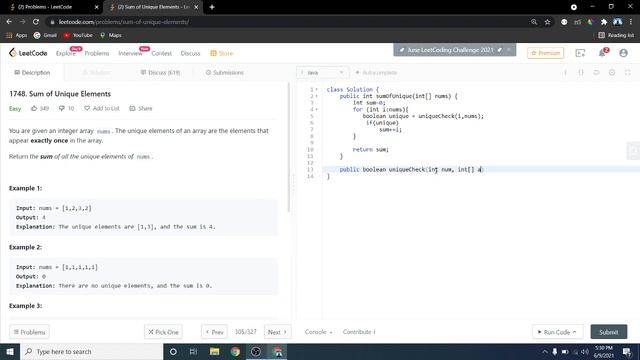Click the browser back arrow
Screen dimensions: 640x360
pyautogui.click(x=9, y=22)
